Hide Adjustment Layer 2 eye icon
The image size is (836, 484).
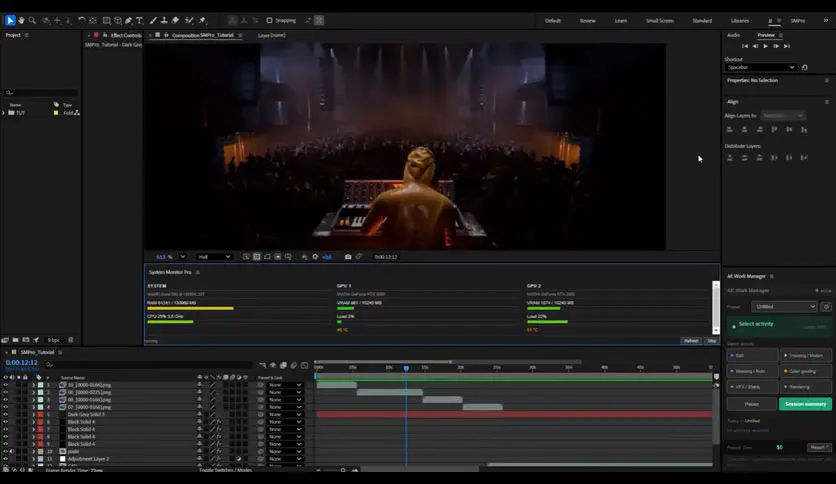5,458
